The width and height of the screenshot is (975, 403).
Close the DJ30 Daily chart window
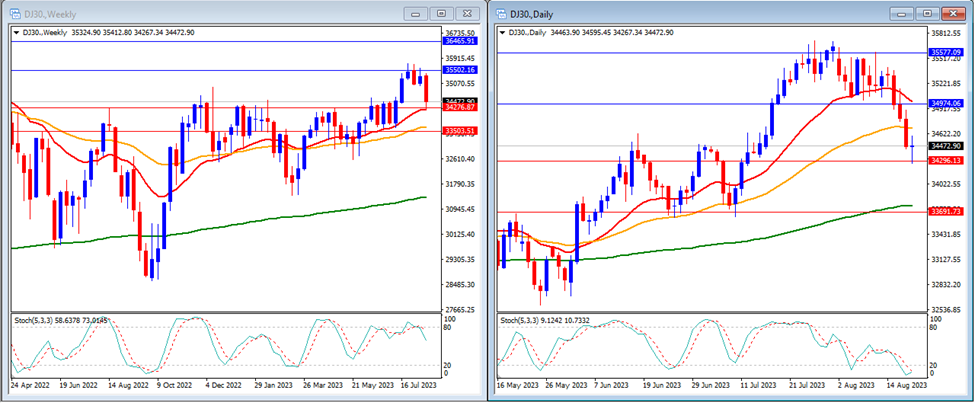pos(953,13)
